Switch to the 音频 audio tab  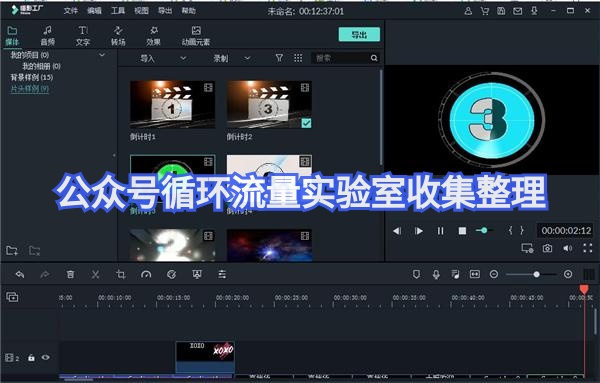point(47,36)
